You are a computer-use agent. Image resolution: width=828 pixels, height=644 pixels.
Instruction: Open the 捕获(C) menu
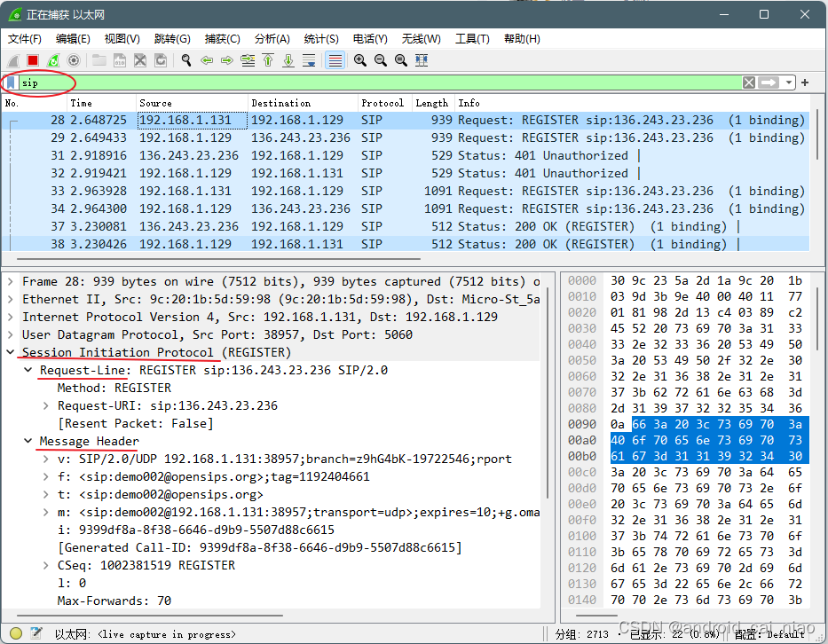pos(223,38)
